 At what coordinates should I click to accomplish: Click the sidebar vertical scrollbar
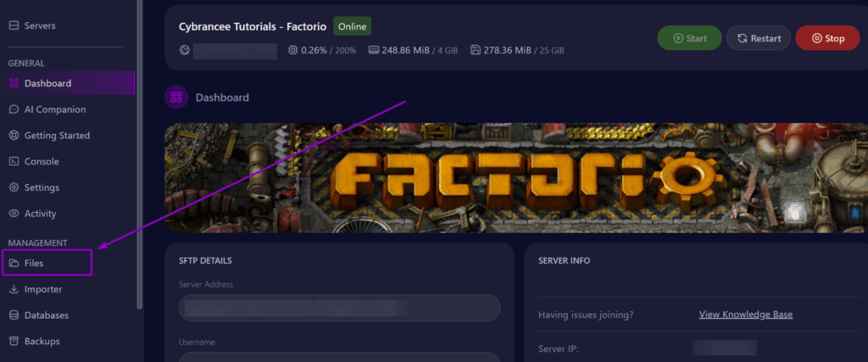140,154
